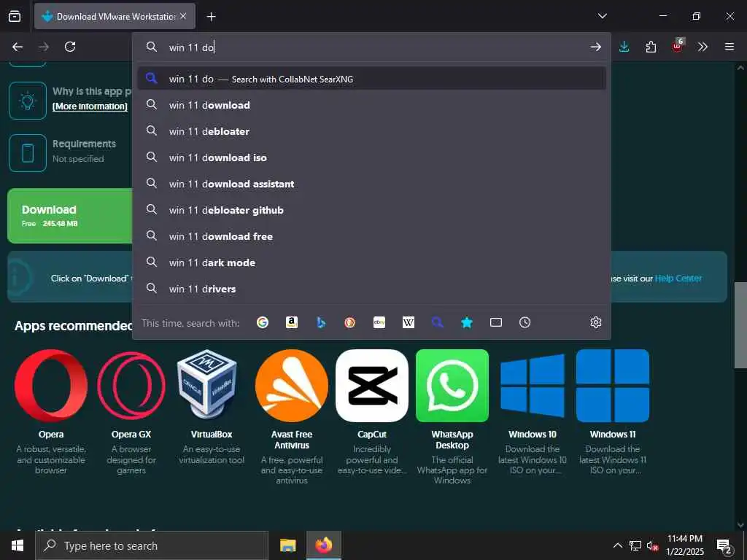Click in the address bar text field
Viewport: 747px width, 560px height.
click(371, 47)
